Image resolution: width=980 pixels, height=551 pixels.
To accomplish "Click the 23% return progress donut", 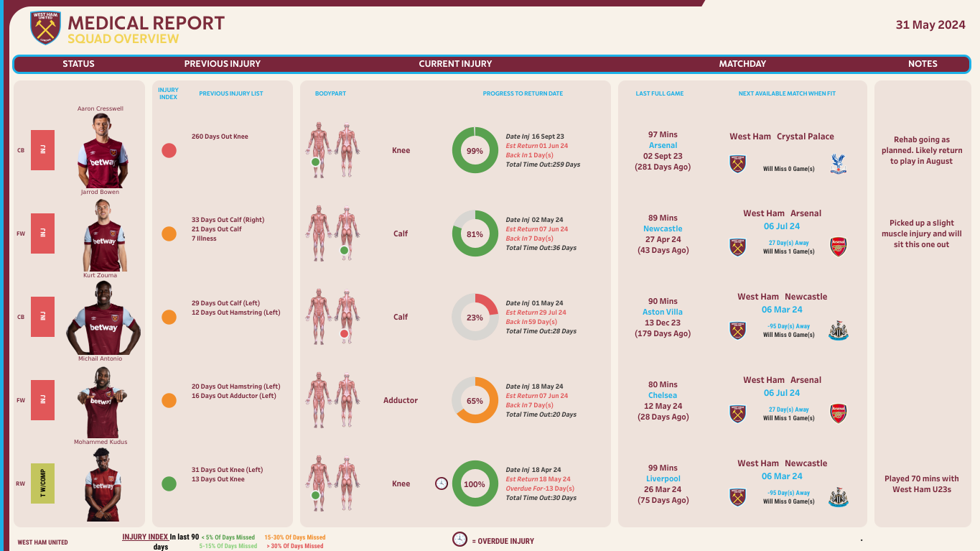I will coord(475,317).
